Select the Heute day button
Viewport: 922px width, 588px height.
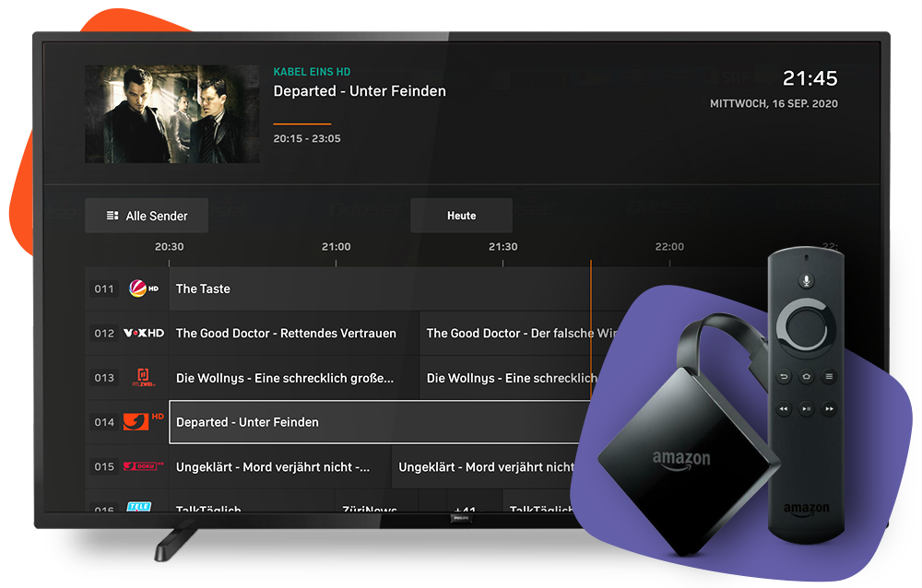pyautogui.click(x=462, y=216)
